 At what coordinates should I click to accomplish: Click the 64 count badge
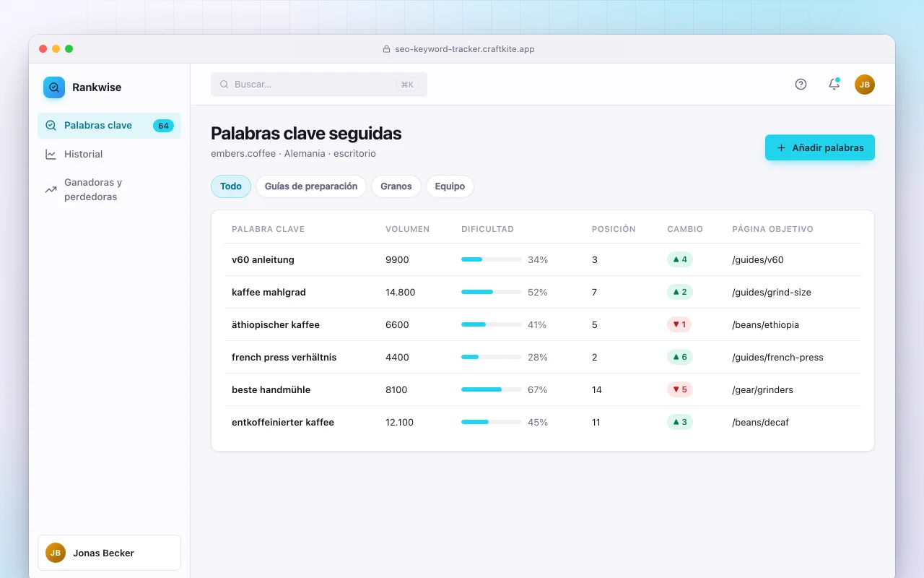tap(163, 126)
